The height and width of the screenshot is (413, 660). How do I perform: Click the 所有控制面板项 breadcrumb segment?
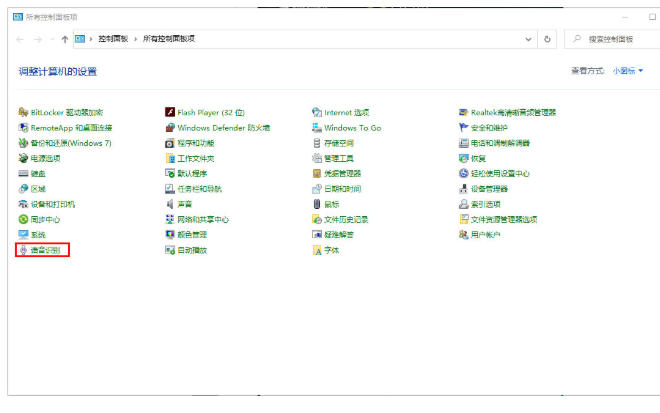coord(169,39)
